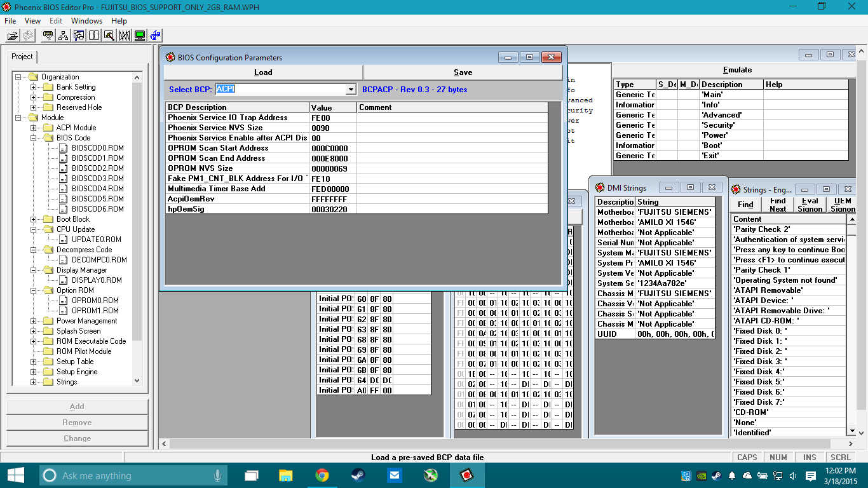Open the Select BCP combo box dropdown
868x488 pixels.
click(350, 90)
